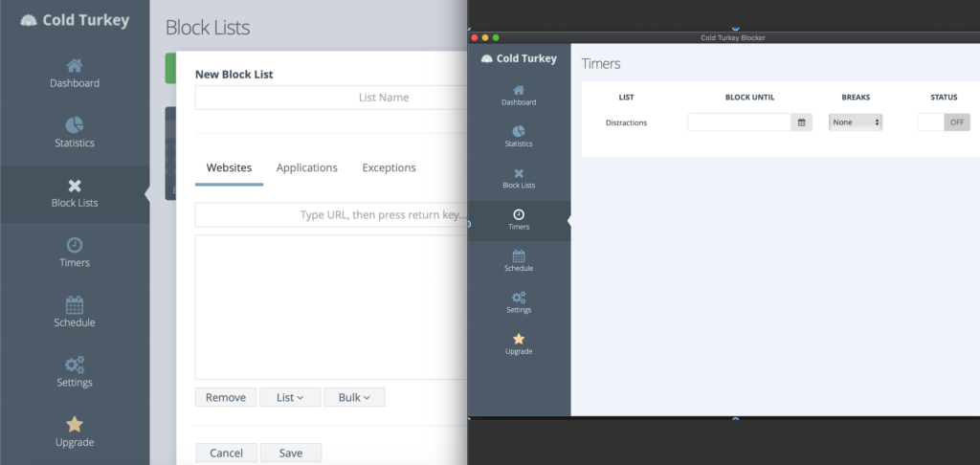The height and width of the screenshot is (465, 980).
Task: Select Timers in the Cold Turkey Blocker window
Action: [519, 220]
